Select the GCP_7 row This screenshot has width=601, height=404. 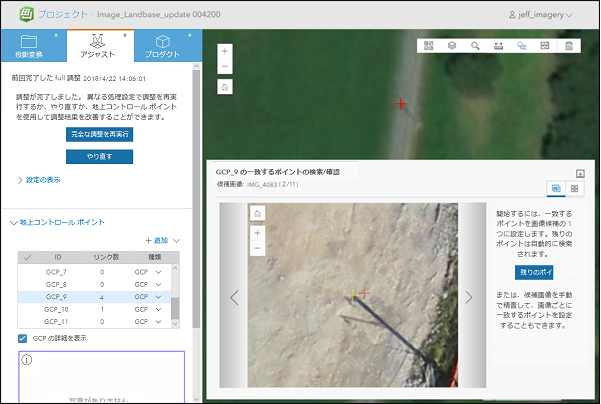point(94,272)
